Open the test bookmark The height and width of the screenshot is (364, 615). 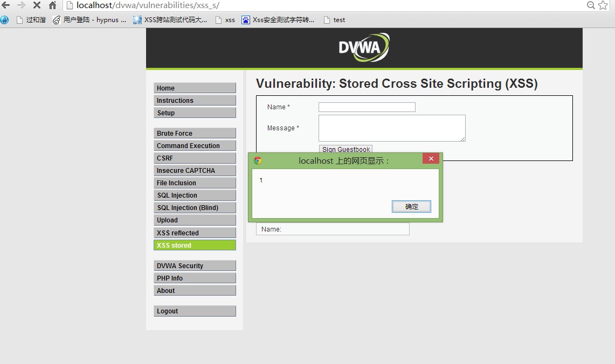pos(335,20)
